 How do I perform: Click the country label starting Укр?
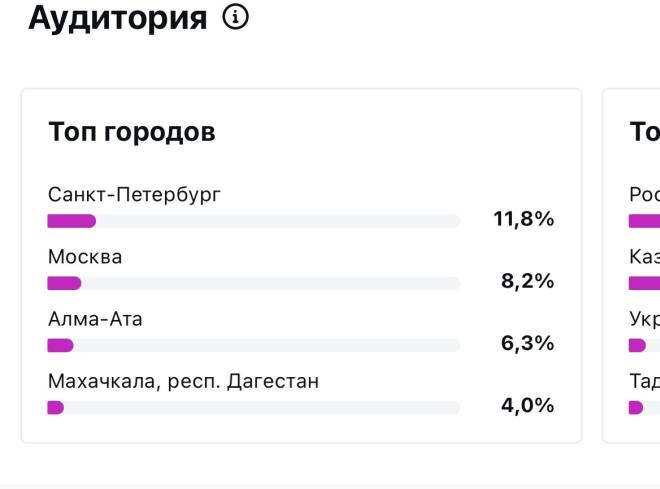[644, 319]
